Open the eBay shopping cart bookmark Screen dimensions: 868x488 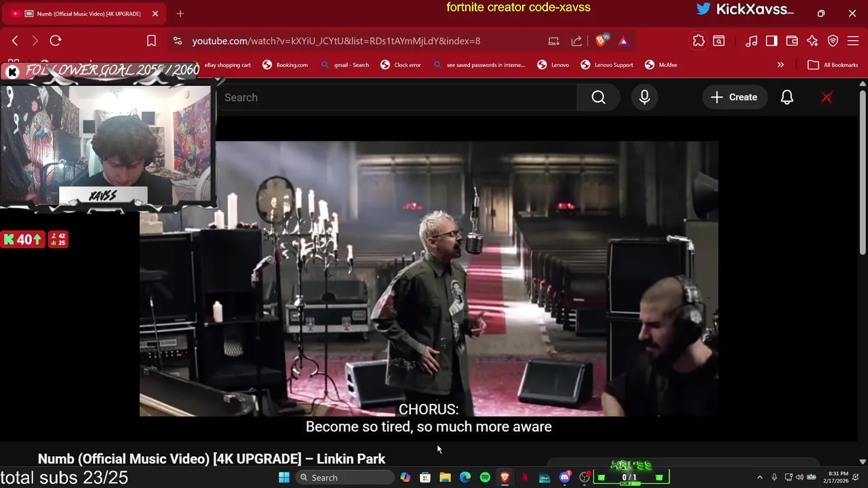(227, 65)
